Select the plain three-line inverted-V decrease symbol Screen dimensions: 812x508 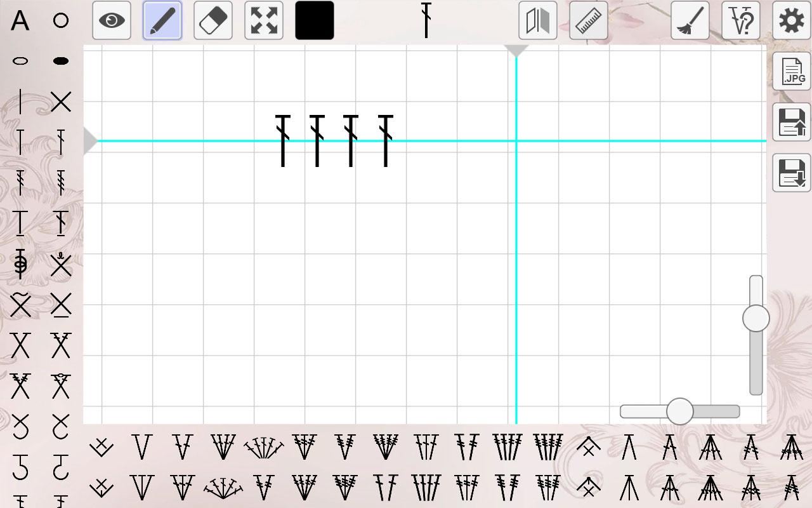point(629,488)
